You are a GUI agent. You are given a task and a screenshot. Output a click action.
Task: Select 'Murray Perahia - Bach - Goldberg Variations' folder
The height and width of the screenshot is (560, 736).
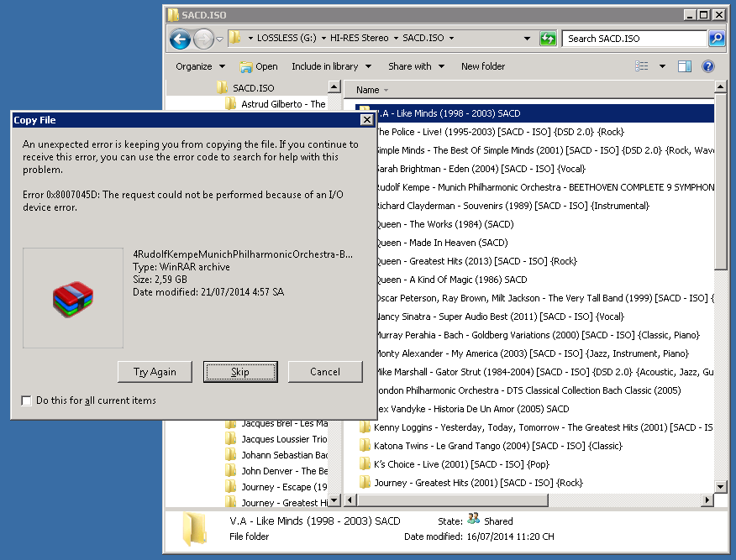(538, 335)
